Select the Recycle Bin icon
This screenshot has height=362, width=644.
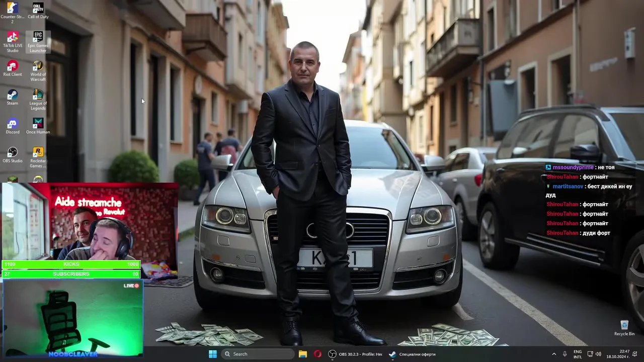pyautogui.click(x=624, y=328)
